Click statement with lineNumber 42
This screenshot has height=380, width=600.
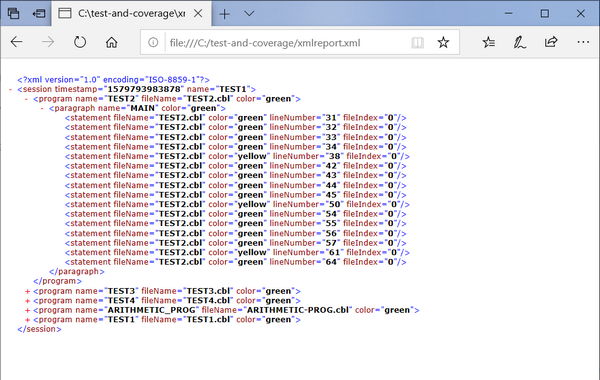pyautogui.click(x=235, y=166)
